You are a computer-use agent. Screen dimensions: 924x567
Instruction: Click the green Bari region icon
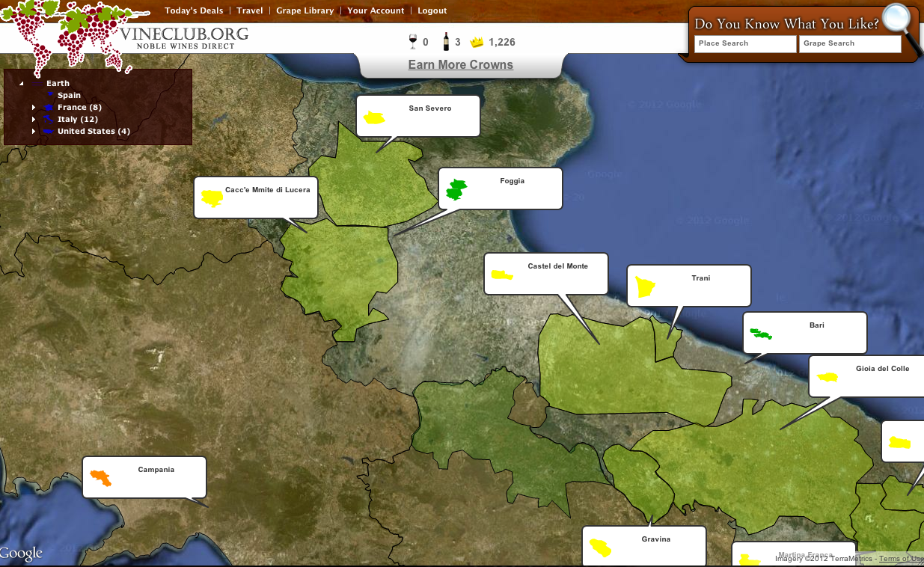point(760,334)
